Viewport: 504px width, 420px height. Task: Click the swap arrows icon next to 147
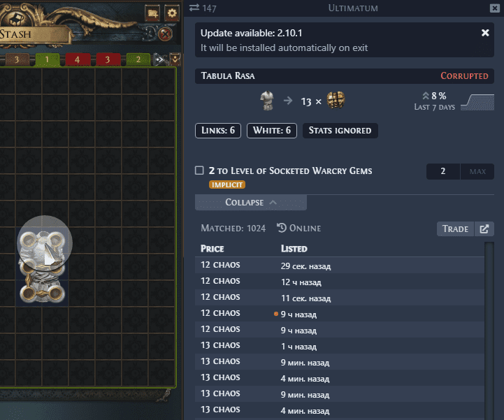point(194,8)
